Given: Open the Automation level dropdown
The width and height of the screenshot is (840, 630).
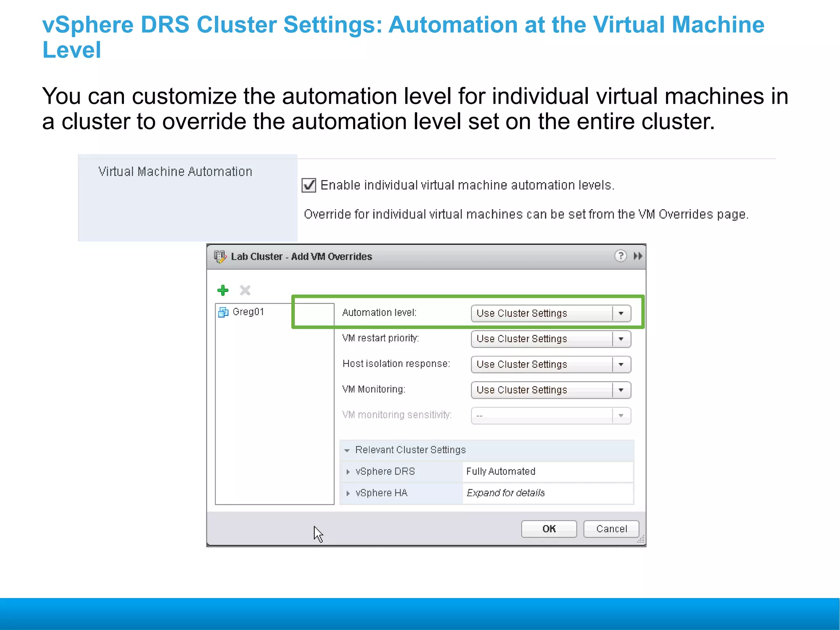Looking at the screenshot, I should [551, 313].
